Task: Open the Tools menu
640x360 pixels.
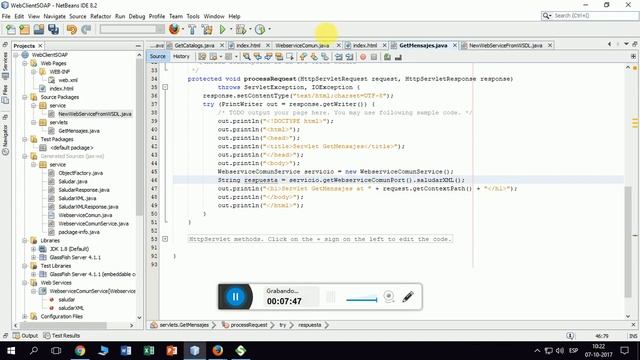Action: 193,16
